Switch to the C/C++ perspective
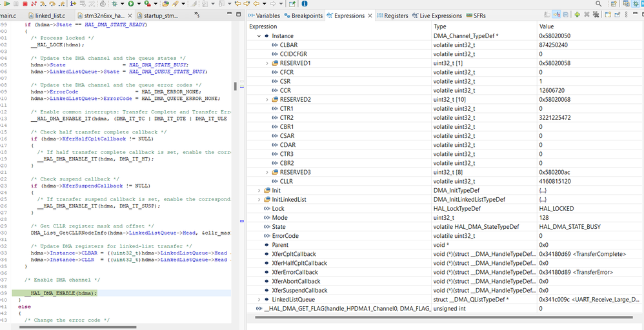Image resolution: width=644 pixels, height=330 pixels. (627, 4)
